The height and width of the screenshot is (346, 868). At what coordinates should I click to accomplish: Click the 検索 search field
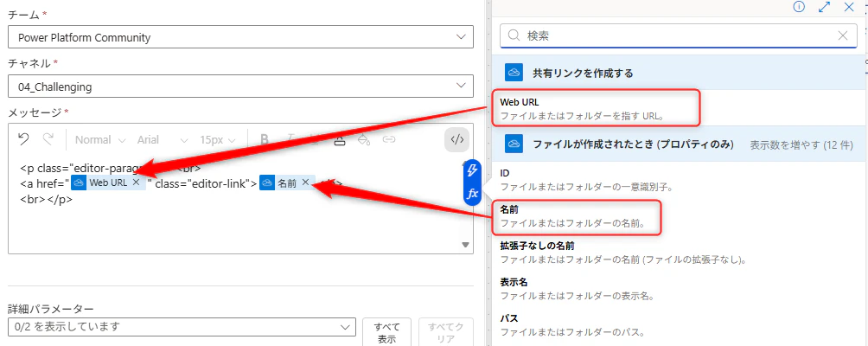[678, 36]
